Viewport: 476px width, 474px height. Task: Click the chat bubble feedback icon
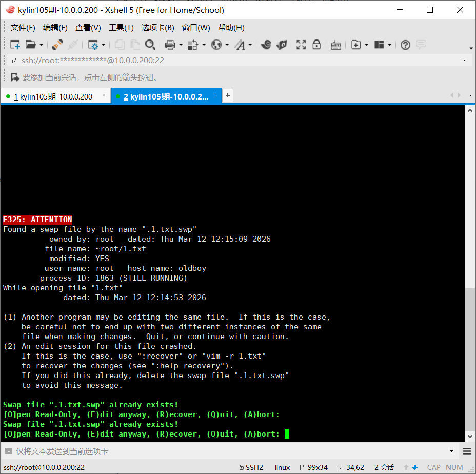(x=421, y=45)
